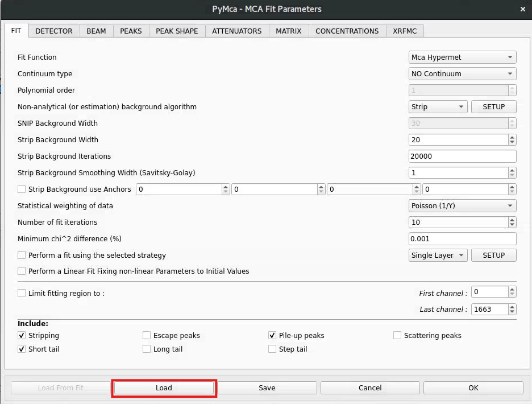This screenshot has height=404, width=532.
Task: Click the Save button
Action: tap(267, 387)
